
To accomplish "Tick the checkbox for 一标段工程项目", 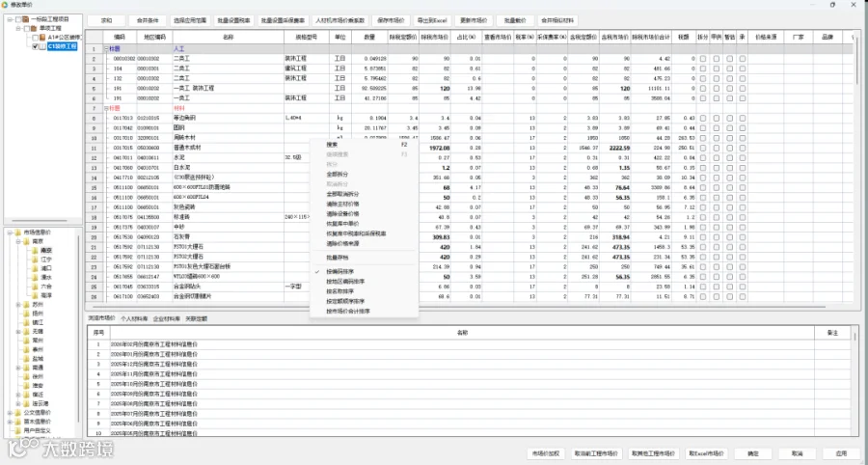I will pos(17,19).
